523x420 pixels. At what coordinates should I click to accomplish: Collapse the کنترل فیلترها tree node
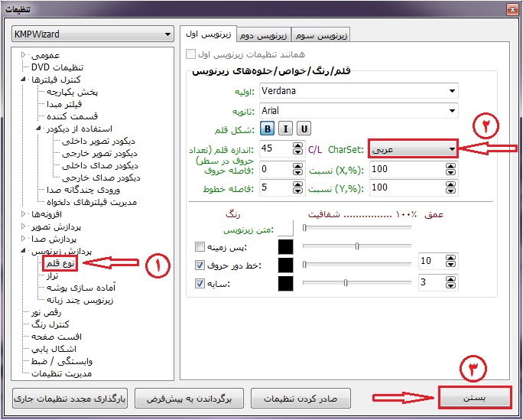(x=24, y=80)
